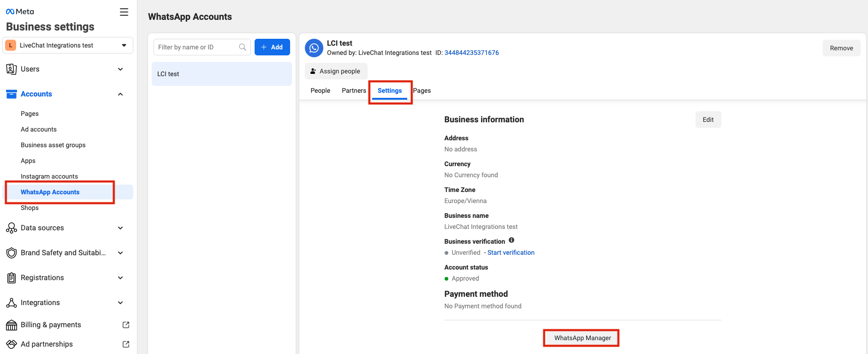The image size is (868, 354).
Task: Toggle the hamburger navigation menu
Action: coord(124,12)
